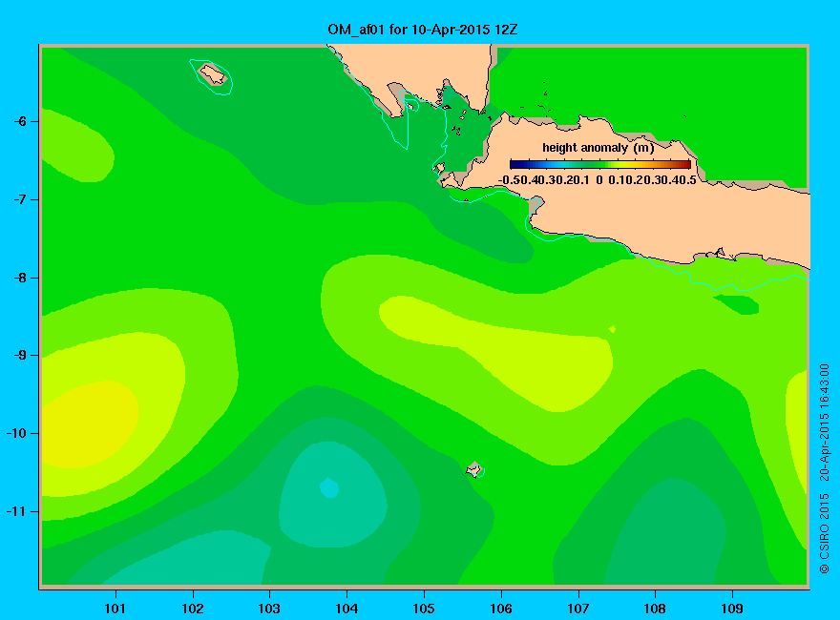
Task: Click the color bar tick labels row
Action: pyautogui.click(x=598, y=180)
